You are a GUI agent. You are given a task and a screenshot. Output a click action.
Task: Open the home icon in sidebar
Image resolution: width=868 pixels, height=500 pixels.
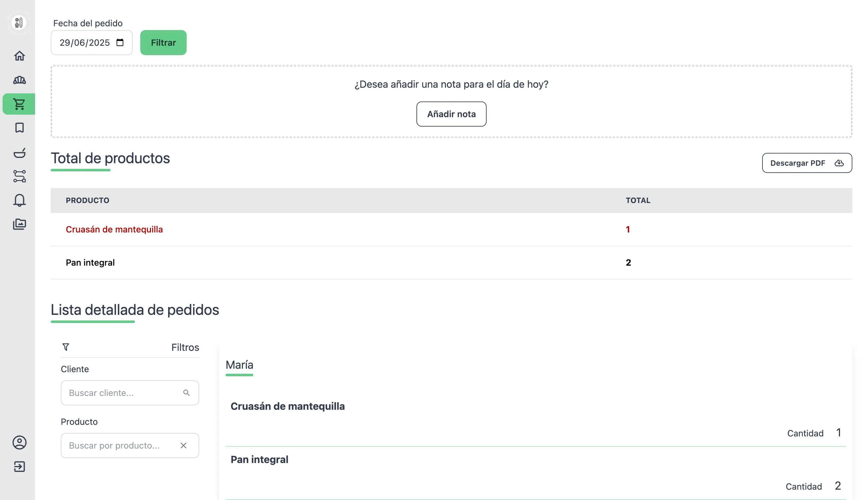(x=19, y=56)
